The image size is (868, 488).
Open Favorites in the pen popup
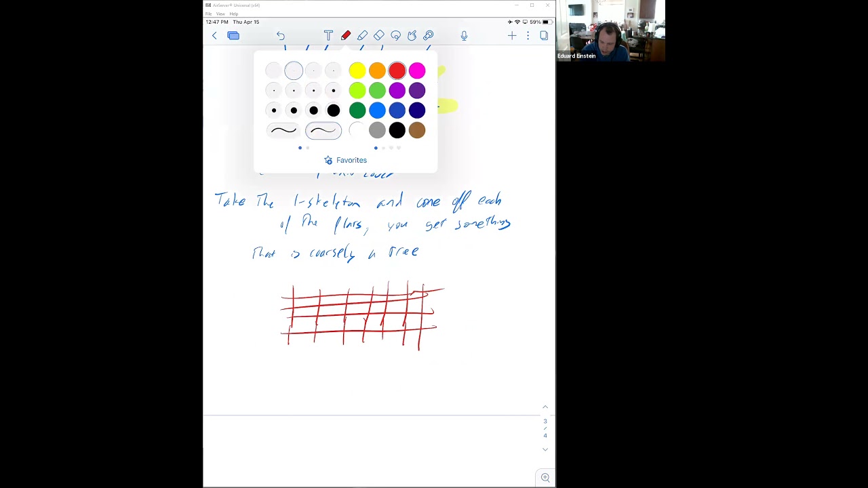pyautogui.click(x=346, y=160)
